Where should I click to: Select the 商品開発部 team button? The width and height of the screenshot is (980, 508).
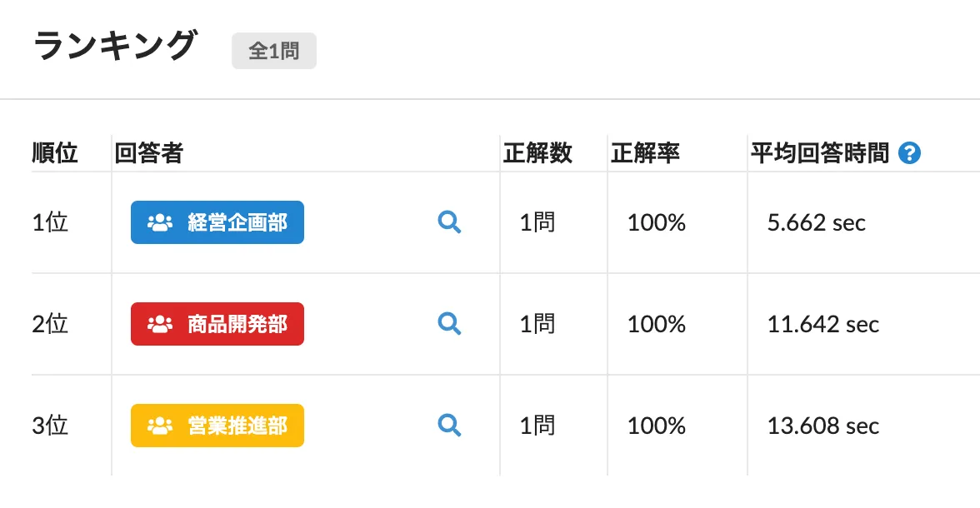click(x=217, y=324)
